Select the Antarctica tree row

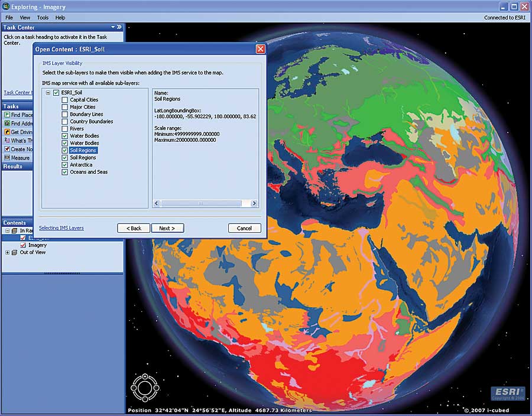[x=81, y=165]
